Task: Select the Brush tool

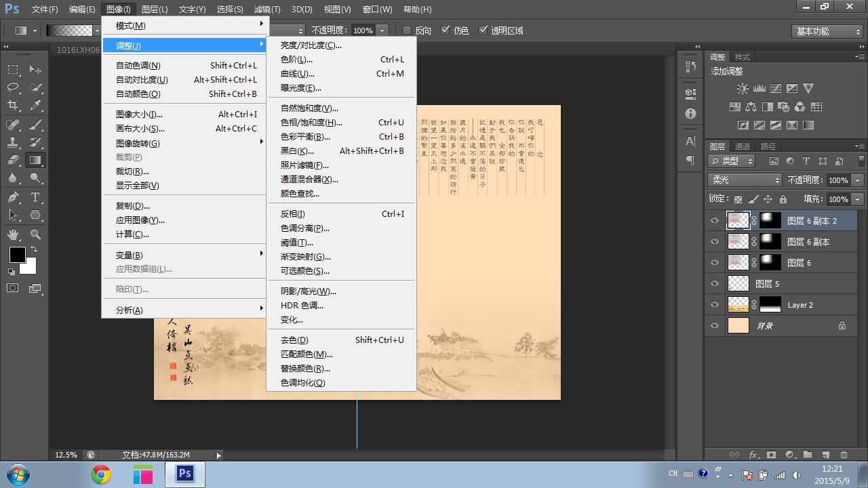Action: (35, 124)
